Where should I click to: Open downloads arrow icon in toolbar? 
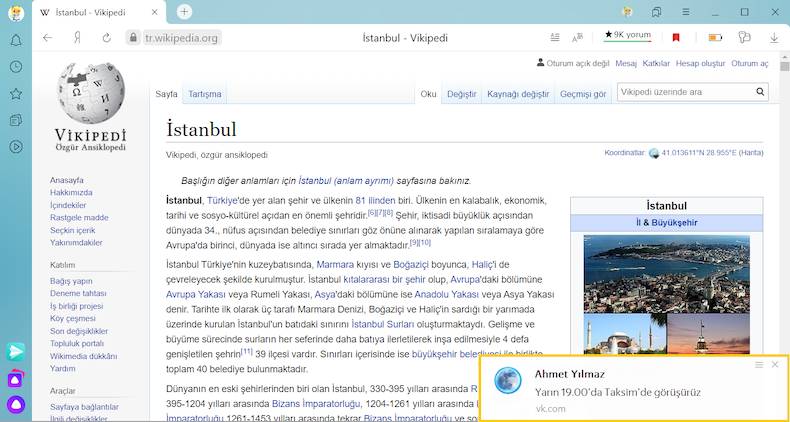click(x=774, y=38)
